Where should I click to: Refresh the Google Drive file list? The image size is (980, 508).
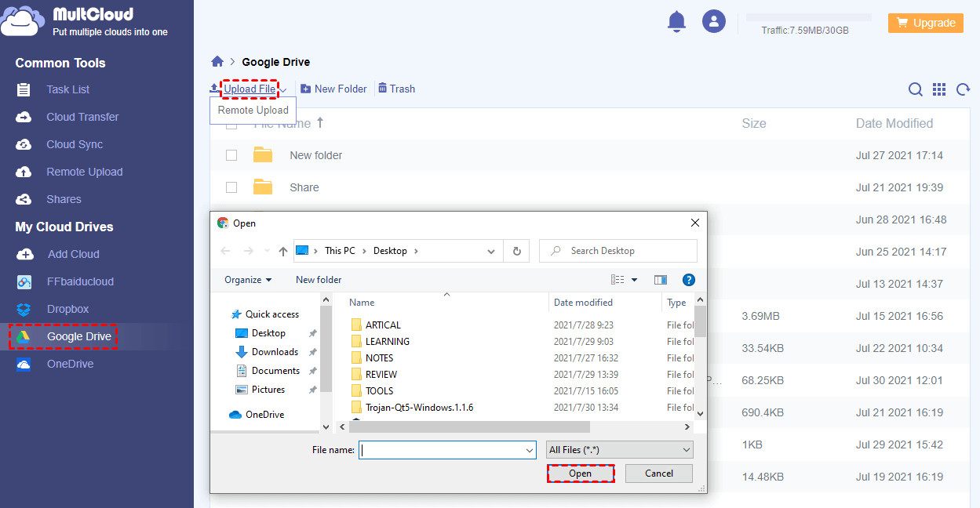point(963,89)
